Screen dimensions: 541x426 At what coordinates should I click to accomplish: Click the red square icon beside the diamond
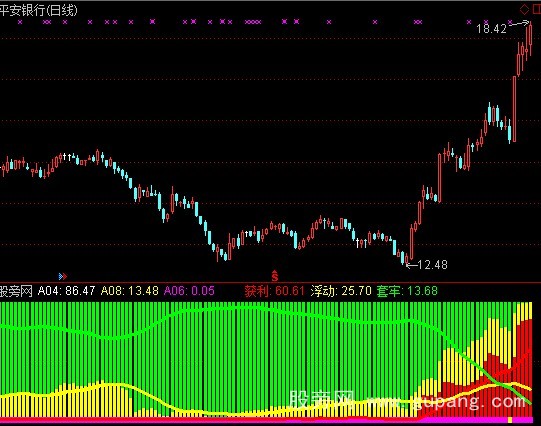point(537,9)
